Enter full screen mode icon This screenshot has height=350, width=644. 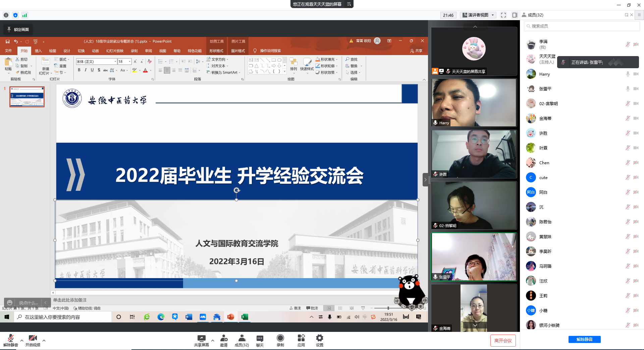click(x=503, y=15)
